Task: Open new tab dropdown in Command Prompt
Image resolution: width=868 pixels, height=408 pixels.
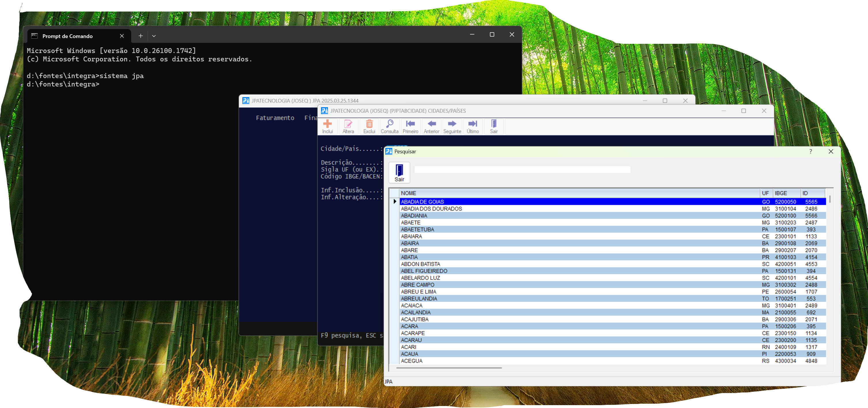Action: tap(154, 36)
